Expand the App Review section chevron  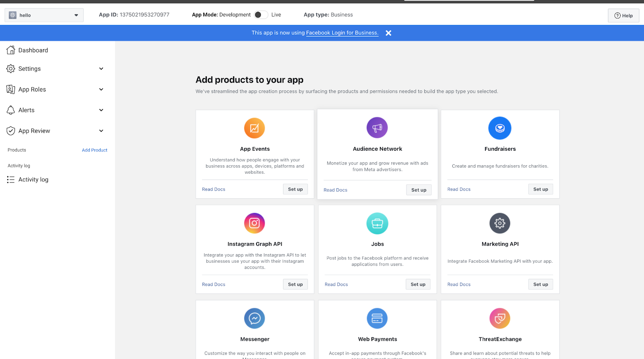[x=101, y=131]
